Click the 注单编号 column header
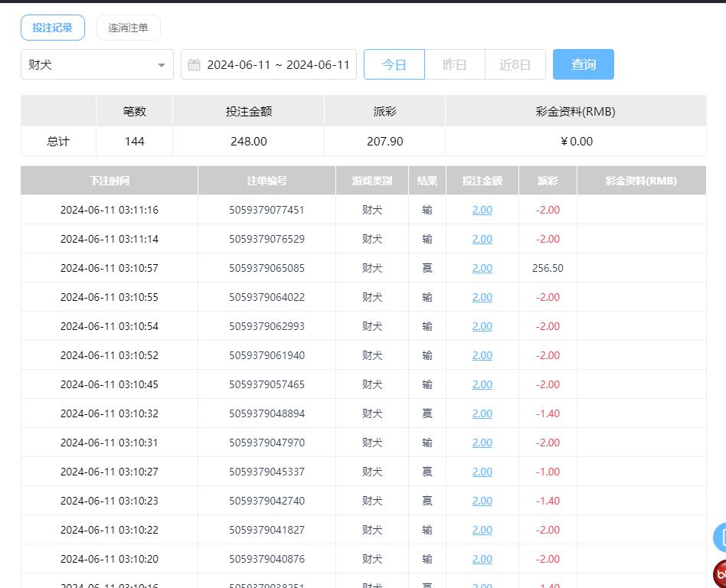 [267, 181]
